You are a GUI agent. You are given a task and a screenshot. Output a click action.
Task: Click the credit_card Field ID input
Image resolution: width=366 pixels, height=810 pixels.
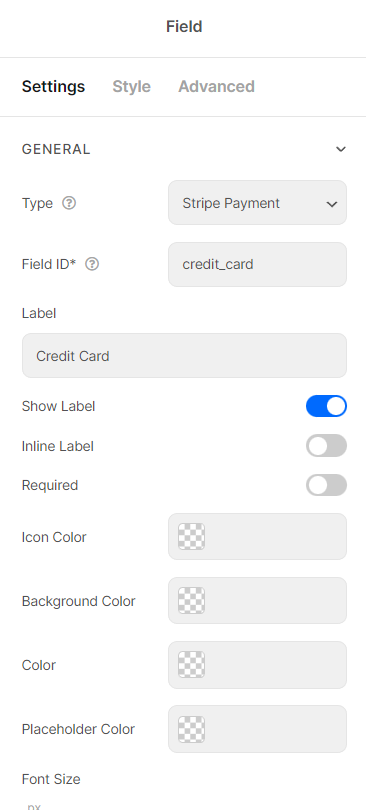coord(257,264)
